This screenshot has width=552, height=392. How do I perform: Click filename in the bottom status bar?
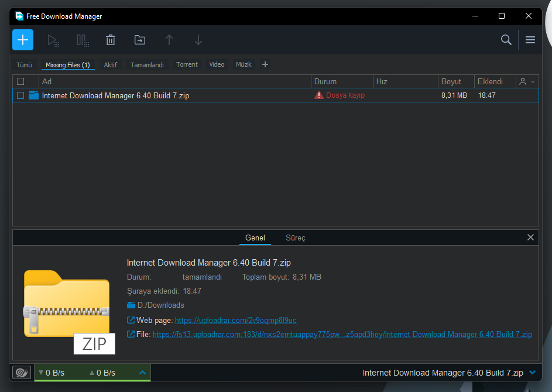coord(443,373)
